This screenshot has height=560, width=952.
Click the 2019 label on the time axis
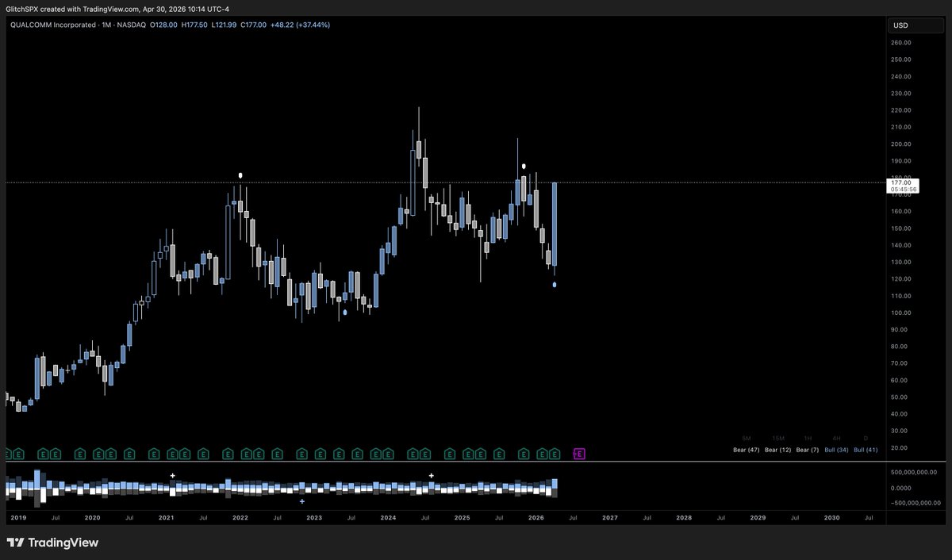(18, 517)
